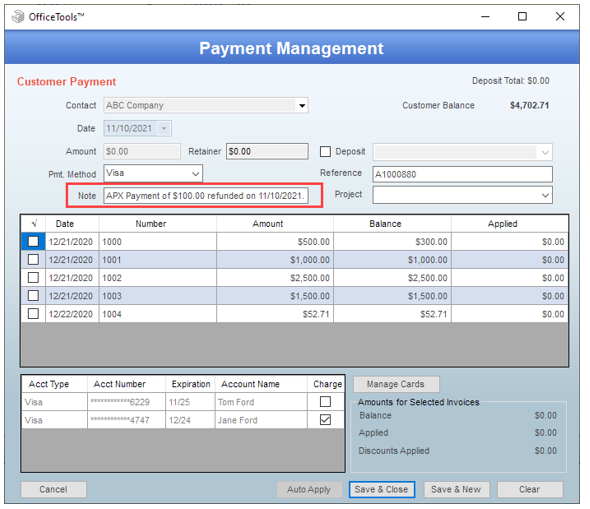
Task: Enable Charge for Tom Ford card
Action: [x=325, y=402]
